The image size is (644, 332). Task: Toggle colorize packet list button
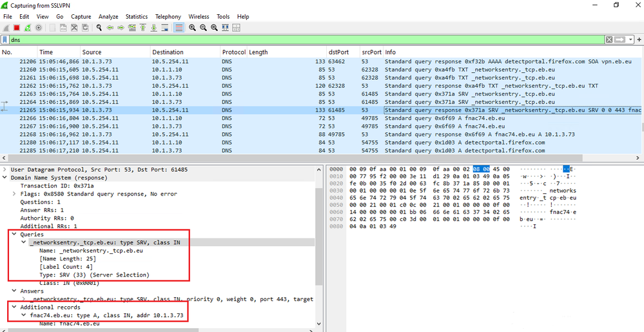pos(178,28)
